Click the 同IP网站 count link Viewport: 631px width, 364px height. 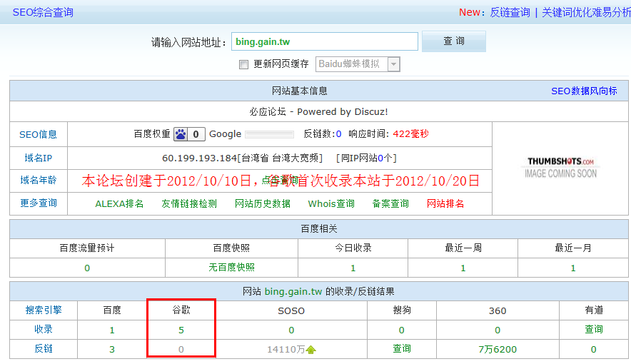380,158
